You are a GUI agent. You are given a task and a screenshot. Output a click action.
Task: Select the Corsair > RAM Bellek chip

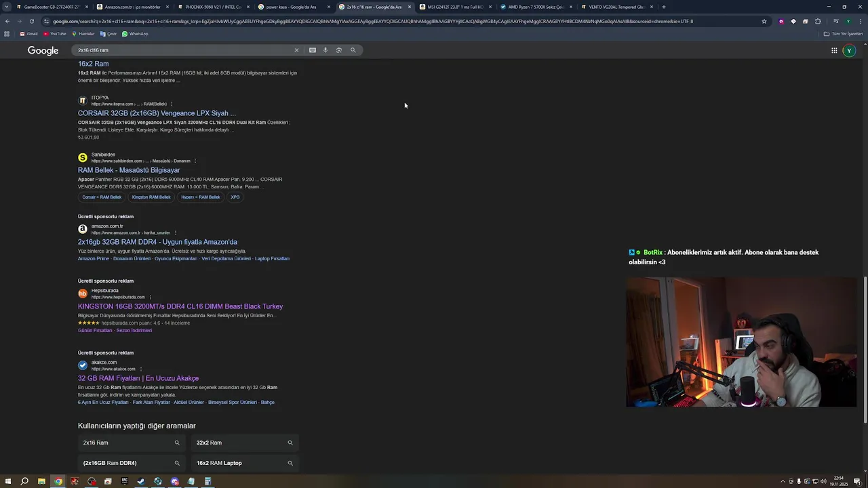[x=102, y=197]
